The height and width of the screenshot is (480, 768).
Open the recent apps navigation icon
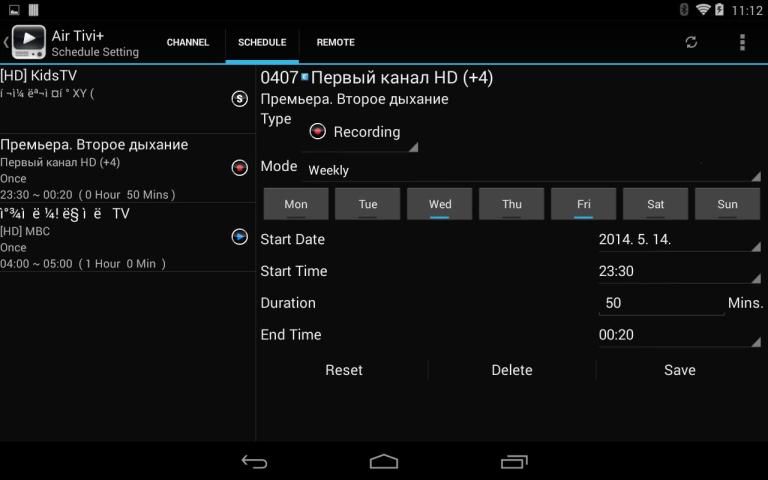tap(514, 461)
